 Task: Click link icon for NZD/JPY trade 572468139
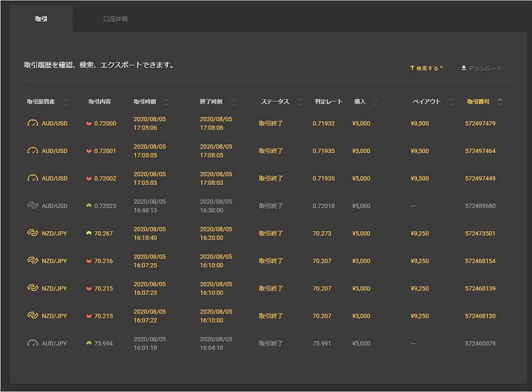(x=33, y=288)
